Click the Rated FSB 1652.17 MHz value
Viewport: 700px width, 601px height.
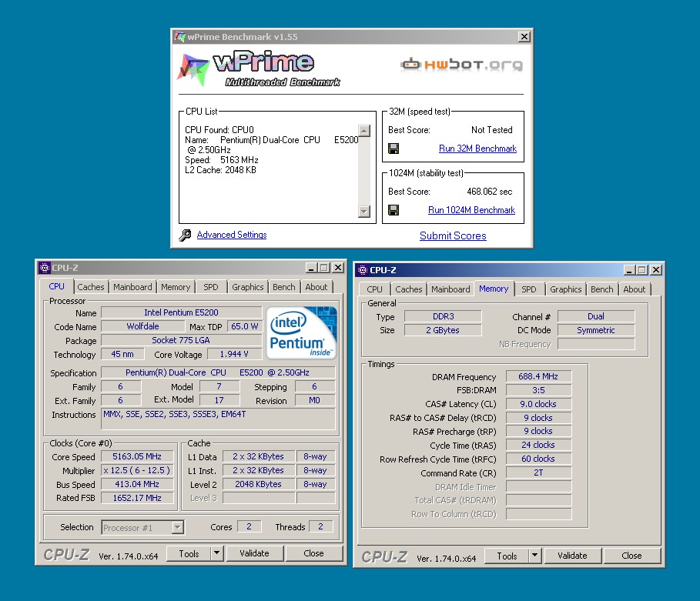pos(137,498)
